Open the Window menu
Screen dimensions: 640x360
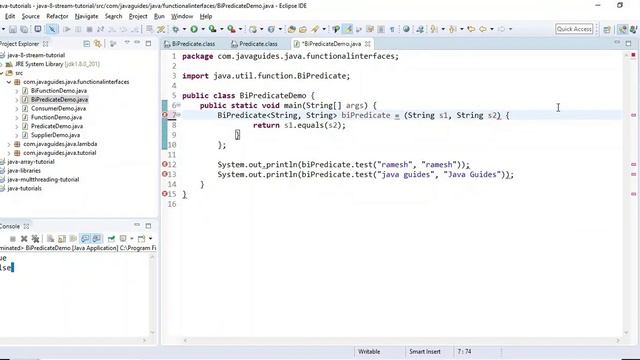pos(182,16)
